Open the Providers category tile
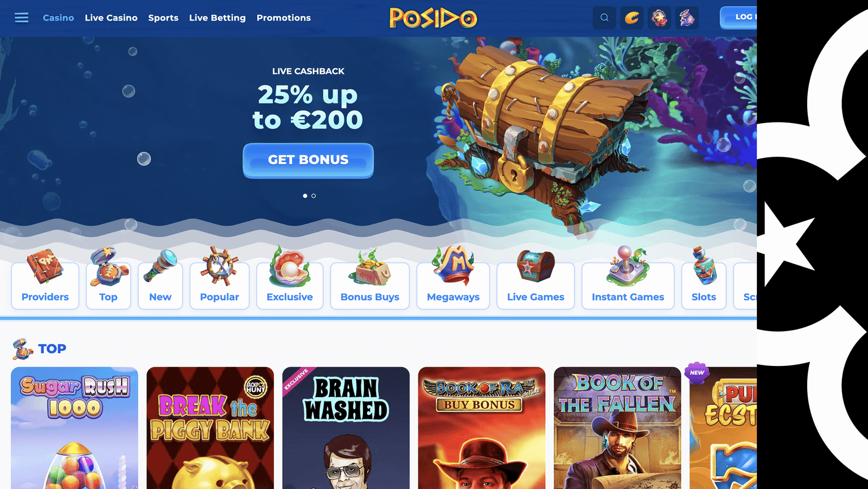 click(45, 279)
